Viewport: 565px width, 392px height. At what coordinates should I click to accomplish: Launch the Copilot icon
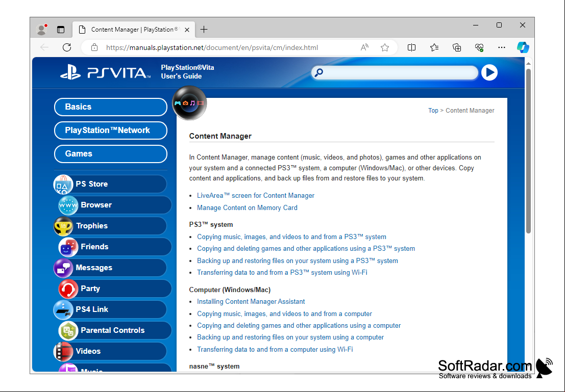coord(523,47)
